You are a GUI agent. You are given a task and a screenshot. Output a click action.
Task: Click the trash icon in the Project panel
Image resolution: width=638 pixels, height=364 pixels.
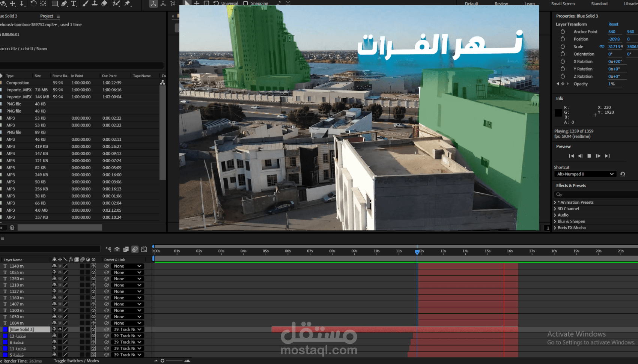click(x=12, y=227)
